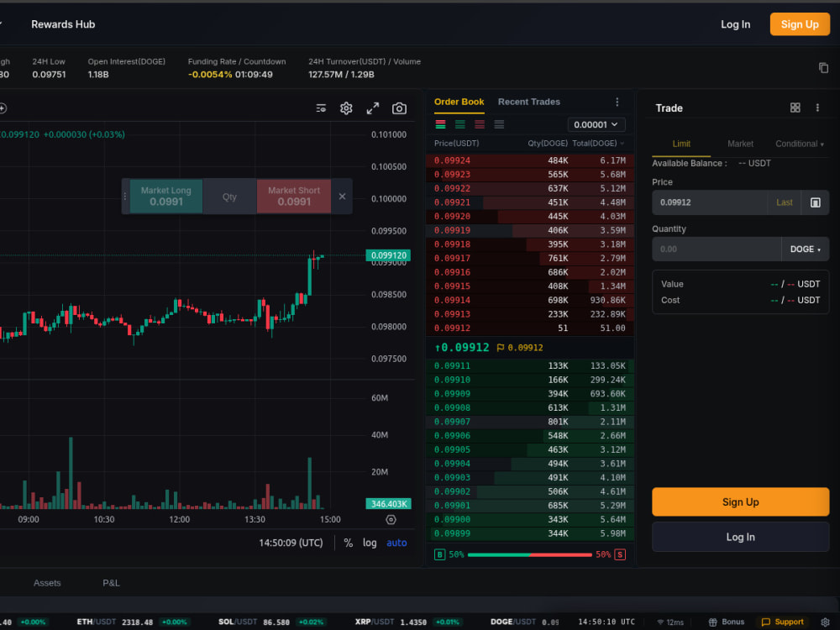Click the S sell ratio badge

click(x=620, y=554)
